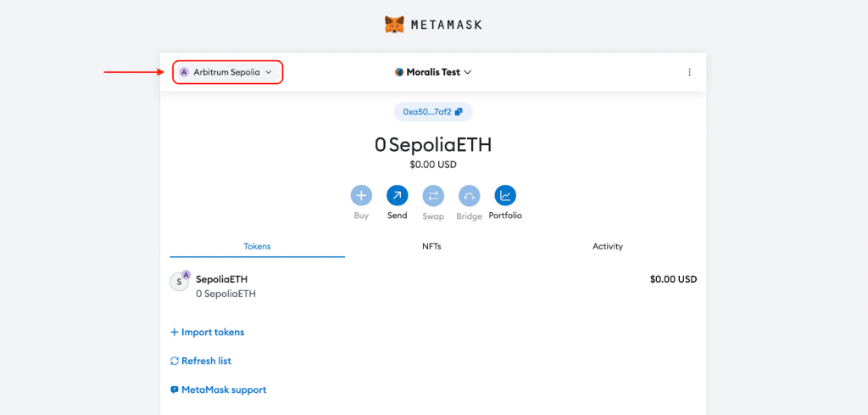Open the MetaMask support link
This screenshot has height=415, width=868.
[x=223, y=390]
